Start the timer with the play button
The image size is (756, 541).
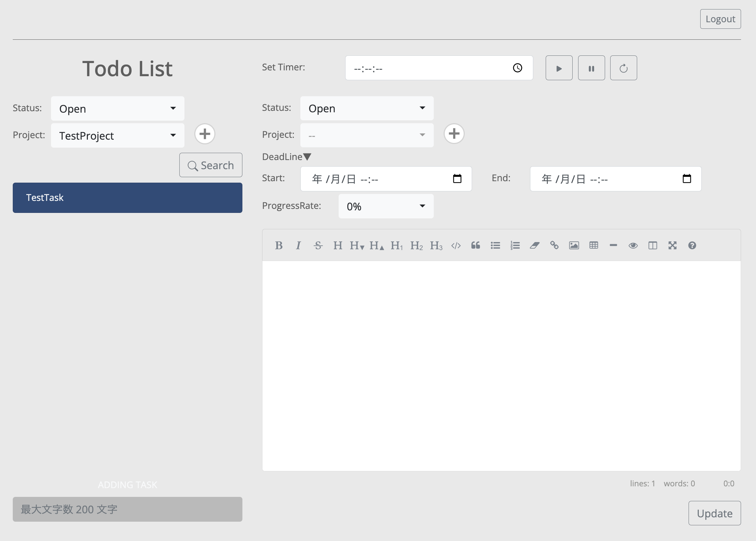tap(559, 68)
